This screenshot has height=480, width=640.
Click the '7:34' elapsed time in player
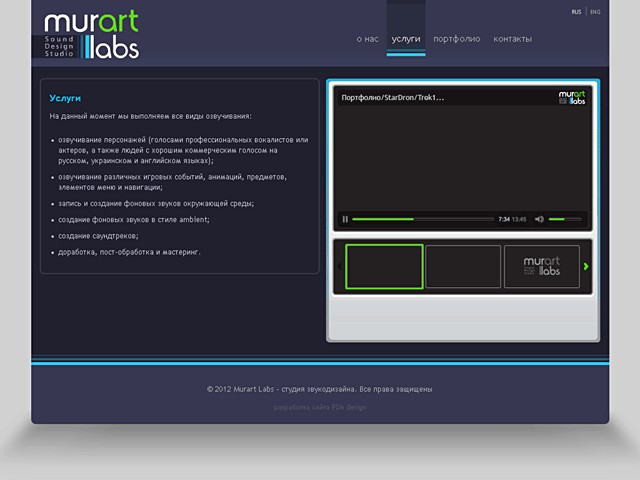[x=504, y=219]
